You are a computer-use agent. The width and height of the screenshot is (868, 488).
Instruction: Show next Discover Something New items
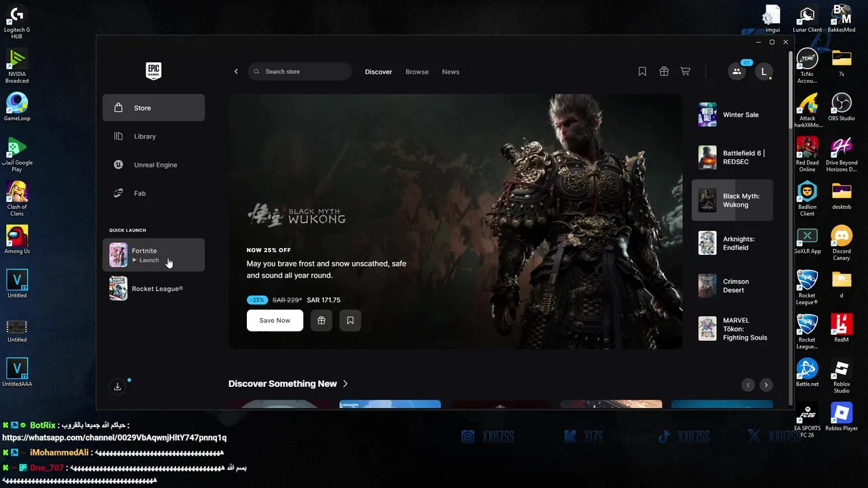766,385
